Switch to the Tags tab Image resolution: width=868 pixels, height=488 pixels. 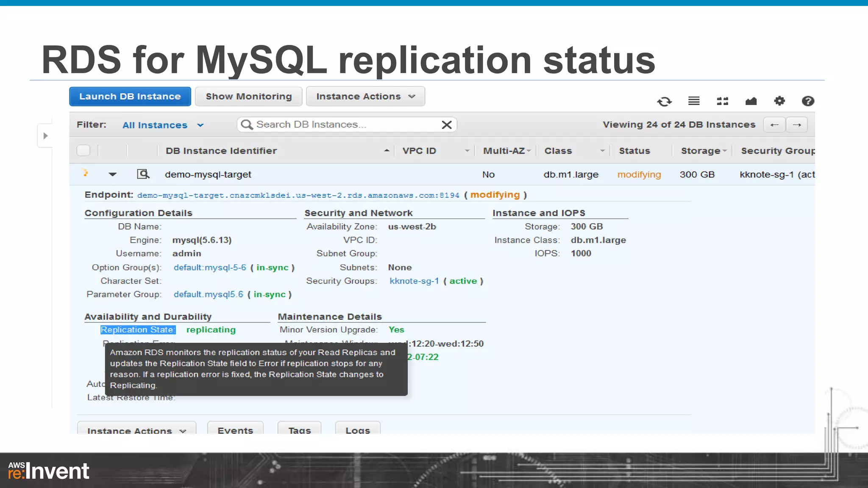(300, 428)
